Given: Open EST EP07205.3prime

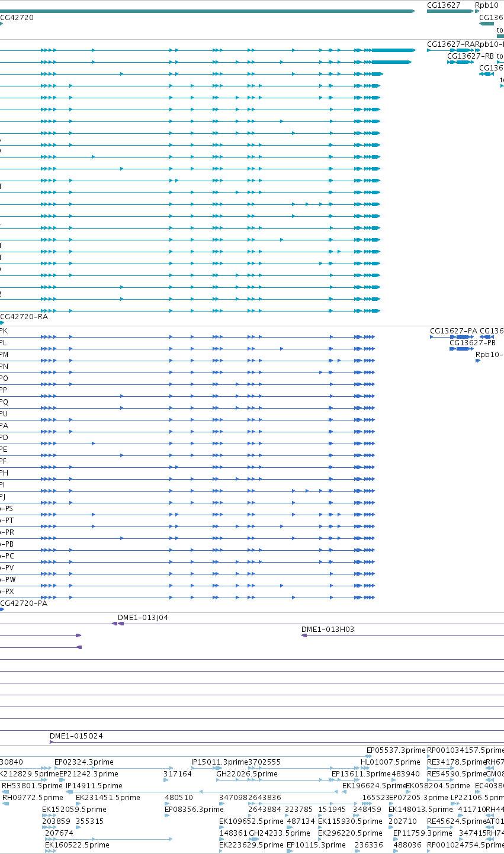Looking at the screenshot, I should (418, 798).
